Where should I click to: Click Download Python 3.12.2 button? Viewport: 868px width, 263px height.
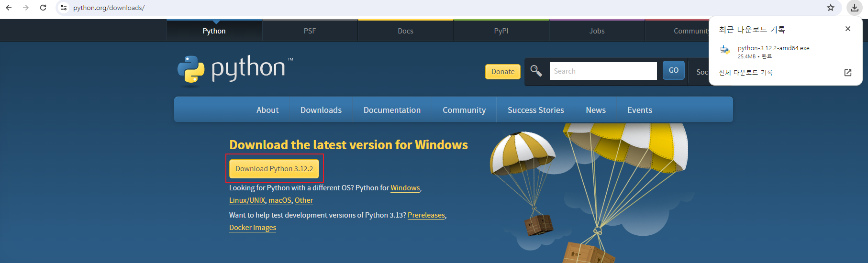coord(274,169)
